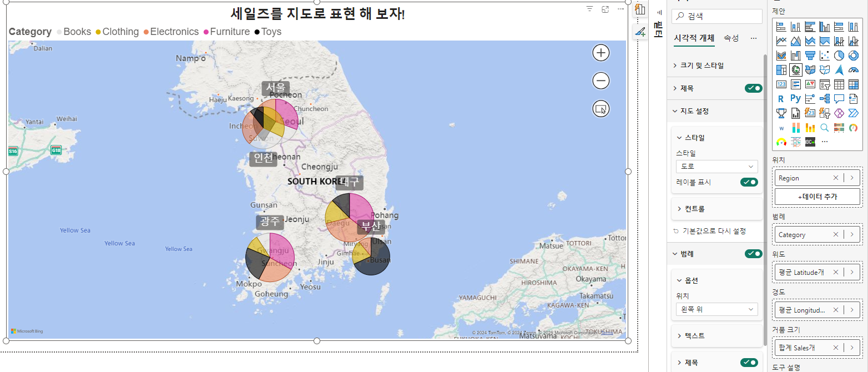868x372 pixels.
Task: Switch to the 속성 tab
Action: (x=731, y=38)
